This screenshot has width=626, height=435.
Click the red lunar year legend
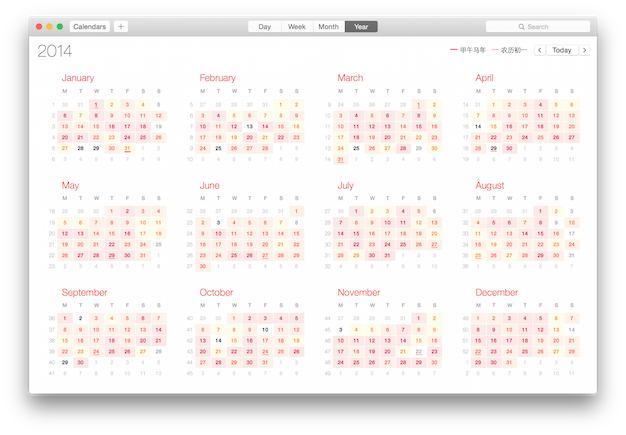click(x=468, y=50)
